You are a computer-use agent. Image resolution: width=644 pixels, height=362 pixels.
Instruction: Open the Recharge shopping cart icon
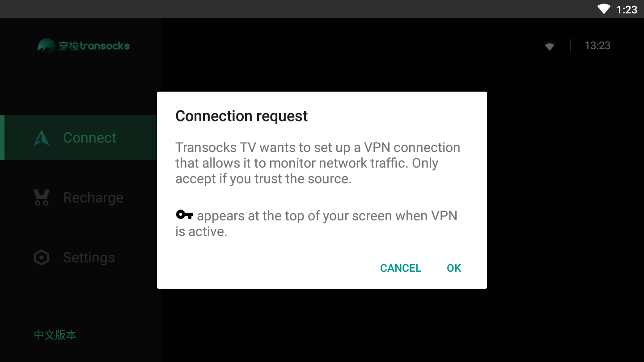(x=42, y=198)
